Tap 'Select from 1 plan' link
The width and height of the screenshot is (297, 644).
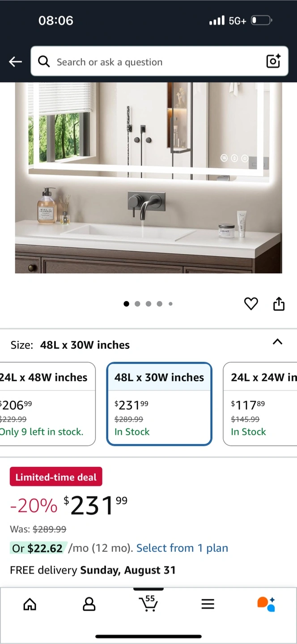point(182,548)
